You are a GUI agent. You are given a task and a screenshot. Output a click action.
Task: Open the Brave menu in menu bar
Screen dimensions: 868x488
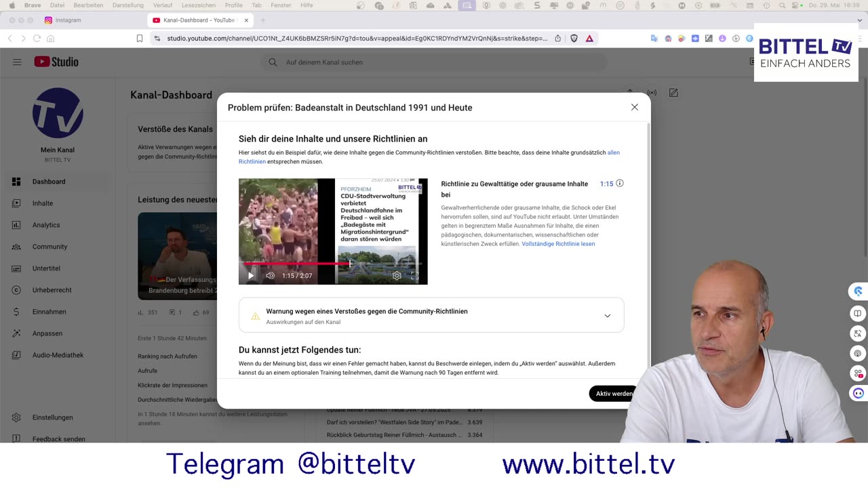[33, 5]
